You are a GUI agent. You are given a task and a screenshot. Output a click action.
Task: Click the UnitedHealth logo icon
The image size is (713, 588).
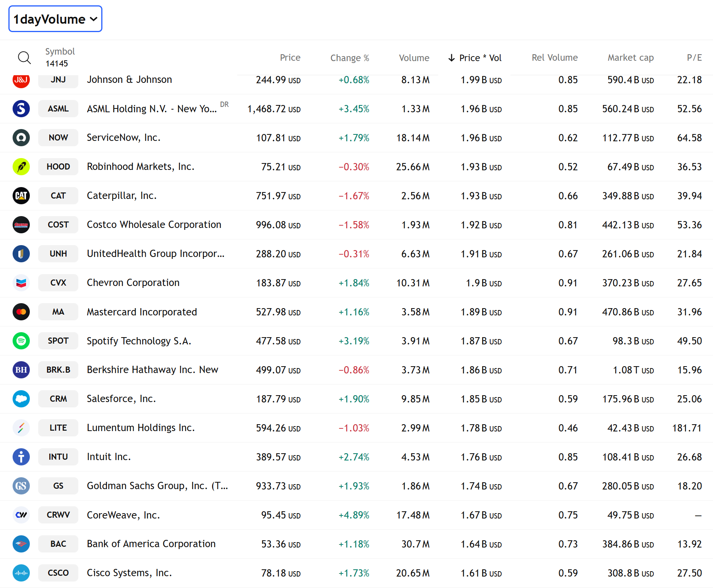tap(21, 254)
